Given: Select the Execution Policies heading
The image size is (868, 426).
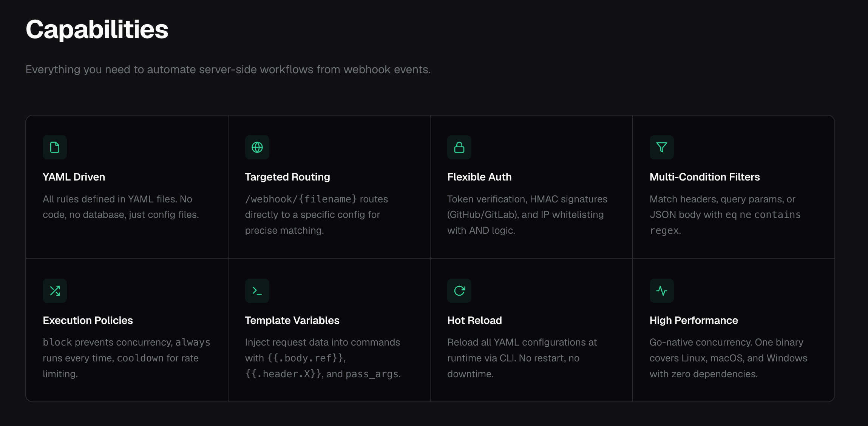Looking at the screenshot, I should pyautogui.click(x=88, y=320).
